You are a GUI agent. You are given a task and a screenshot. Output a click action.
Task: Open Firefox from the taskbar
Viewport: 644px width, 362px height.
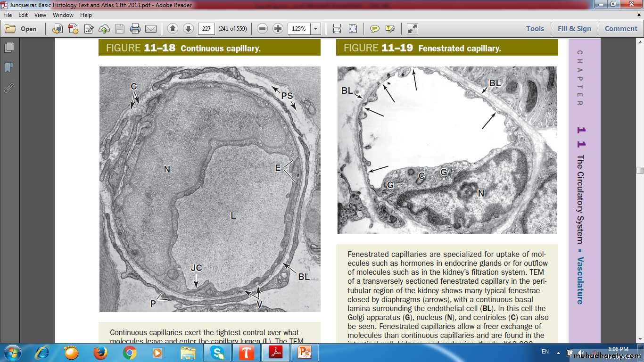click(x=100, y=352)
